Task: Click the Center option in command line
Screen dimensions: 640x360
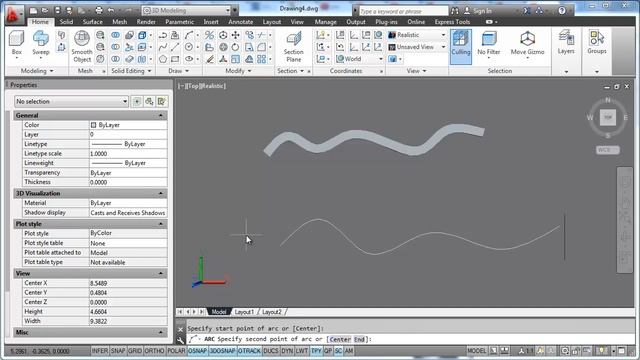Action: coord(340,339)
